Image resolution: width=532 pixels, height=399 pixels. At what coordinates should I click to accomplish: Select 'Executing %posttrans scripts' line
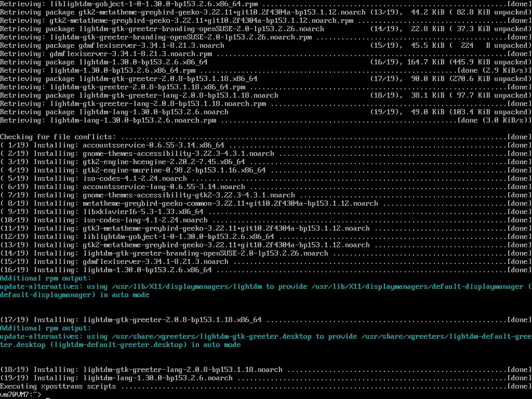point(266,387)
